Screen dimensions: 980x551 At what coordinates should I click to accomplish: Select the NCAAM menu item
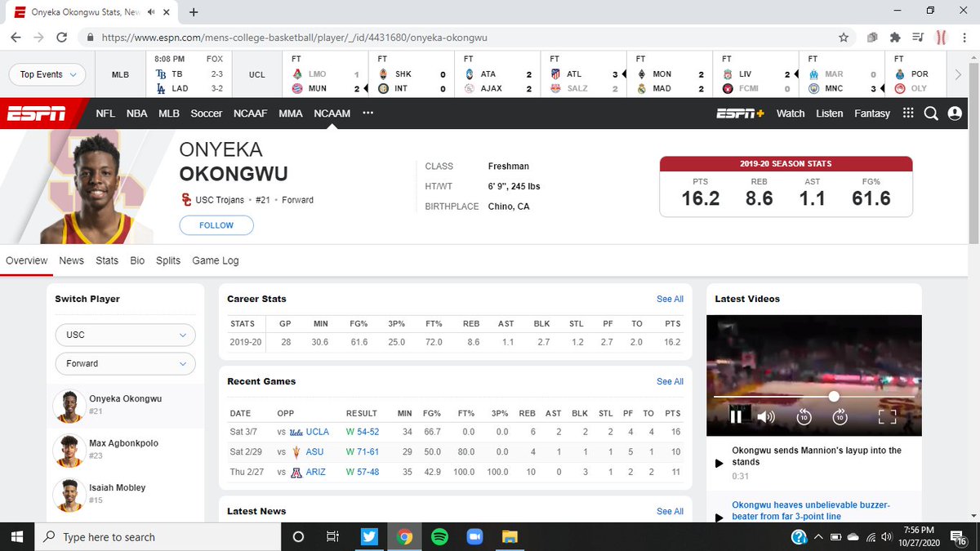pyautogui.click(x=332, y=113)
